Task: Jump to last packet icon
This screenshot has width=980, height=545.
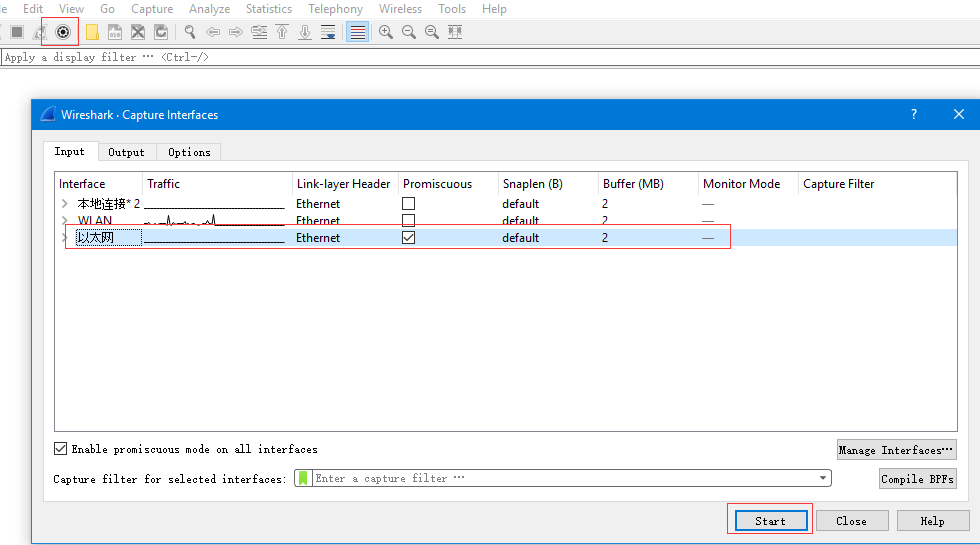Action: (305, 32)
